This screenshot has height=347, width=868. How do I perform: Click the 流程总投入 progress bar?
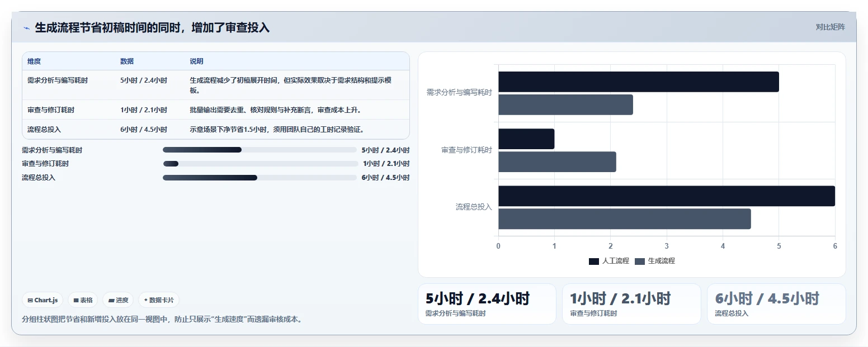(x=260, y=178)
